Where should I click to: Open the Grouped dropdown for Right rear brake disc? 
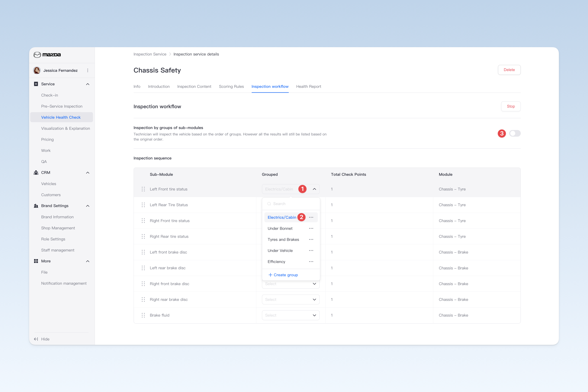(291, 299)
